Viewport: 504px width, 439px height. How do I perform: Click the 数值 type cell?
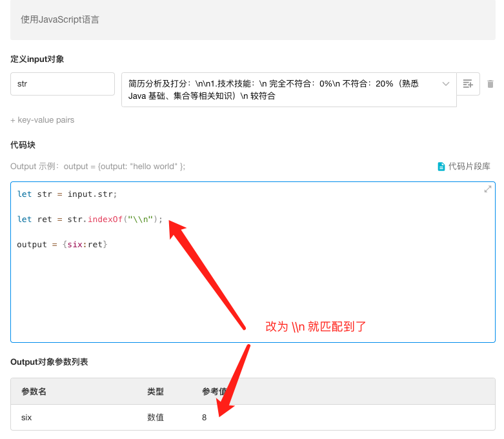pyautogui.click(x=156, y=418)
